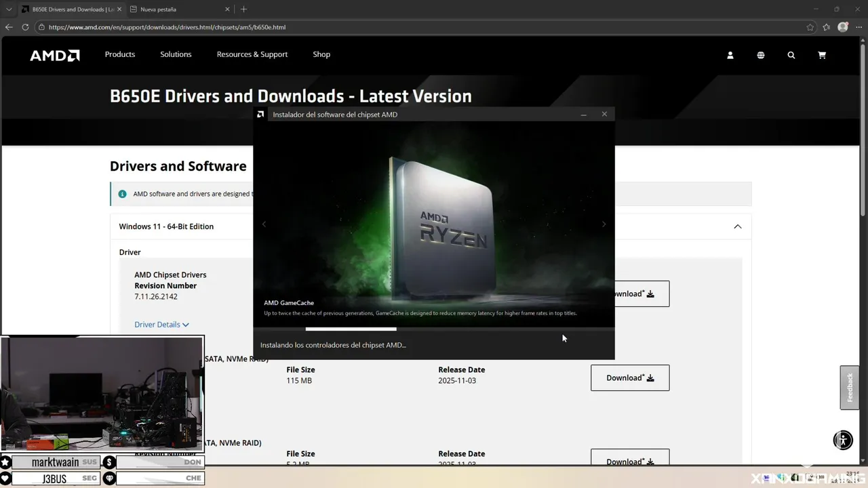
Task: Expand Driver Details for AMD Chipset Drivers
Action: [x=161, y=325]
